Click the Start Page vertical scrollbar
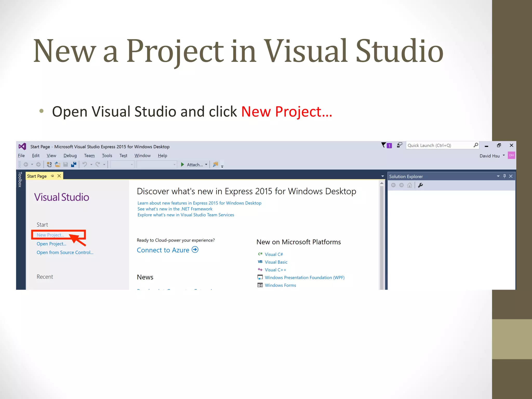 point(382,234)
